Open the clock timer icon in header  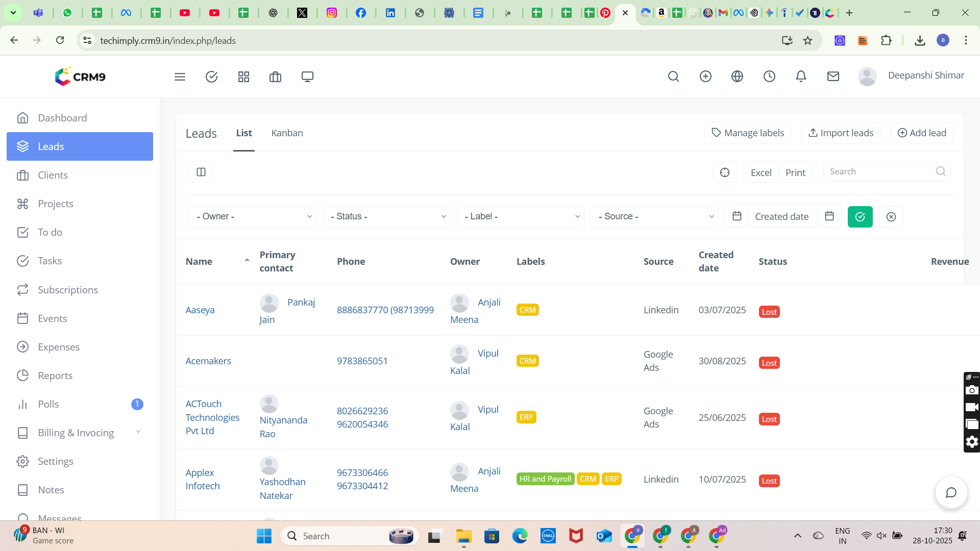769,77
